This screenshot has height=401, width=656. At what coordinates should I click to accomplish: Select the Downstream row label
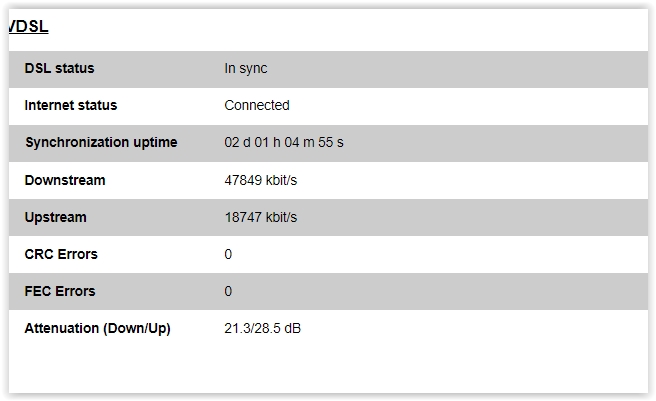pos(65,180)
